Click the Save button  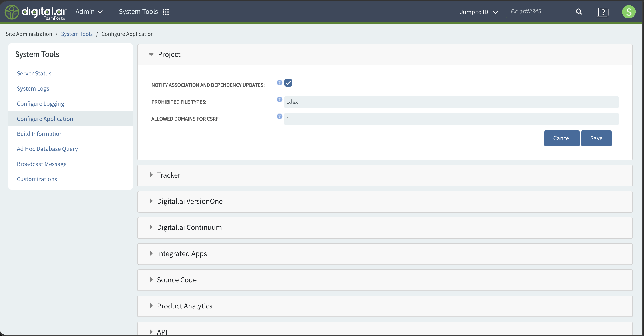tap(596, 138)
